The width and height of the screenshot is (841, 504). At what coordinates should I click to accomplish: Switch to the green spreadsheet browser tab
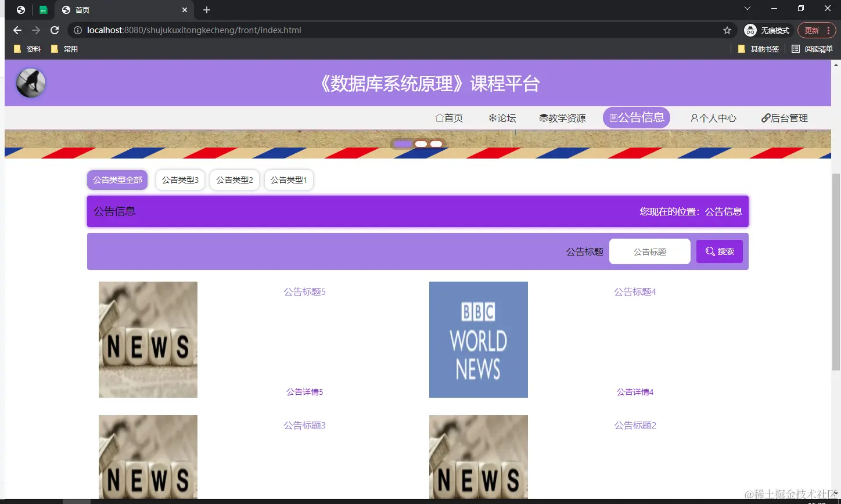44,10
